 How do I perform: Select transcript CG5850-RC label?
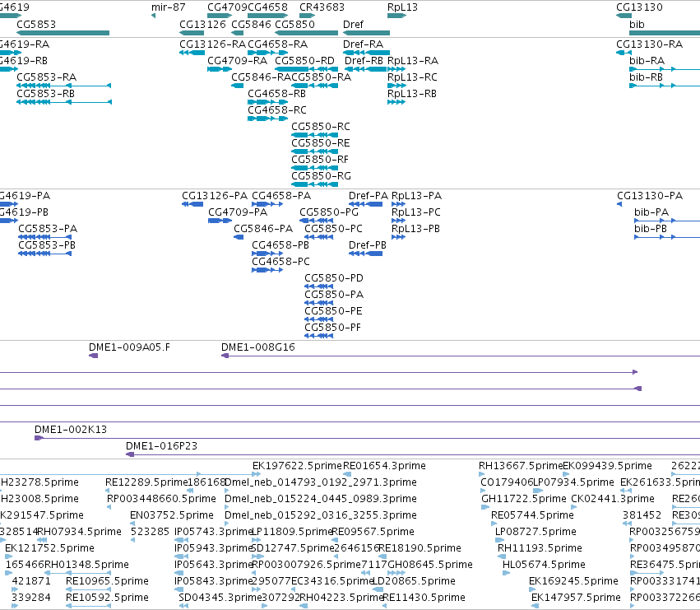(x=321, y=127)
